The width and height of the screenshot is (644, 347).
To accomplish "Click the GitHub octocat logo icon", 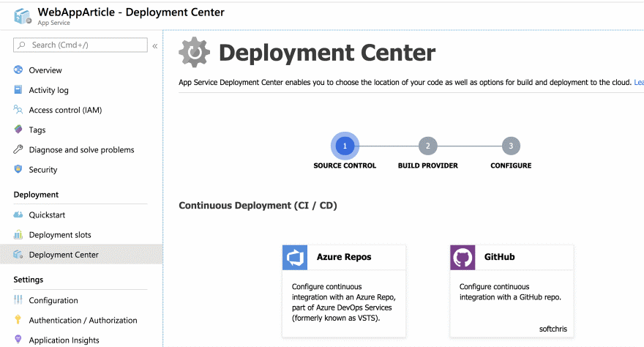I will 463,258.
